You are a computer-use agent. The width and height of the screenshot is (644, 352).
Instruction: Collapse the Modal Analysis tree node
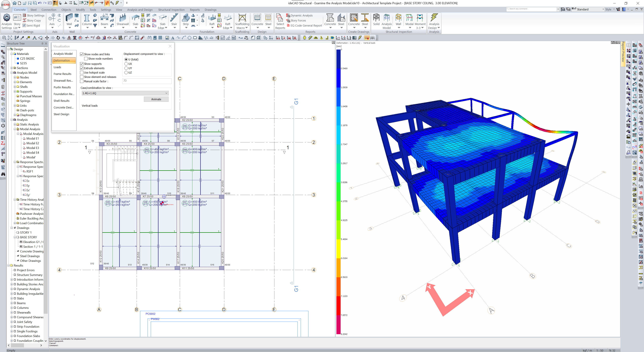click(15, 129)
